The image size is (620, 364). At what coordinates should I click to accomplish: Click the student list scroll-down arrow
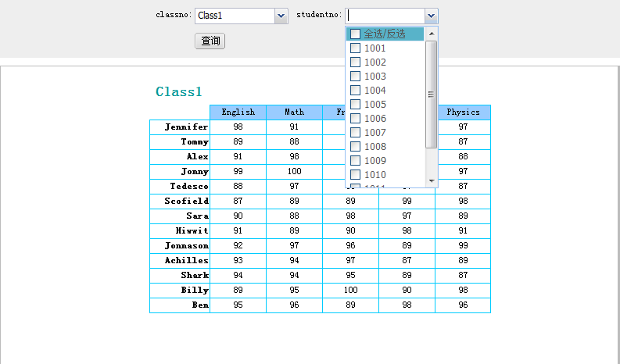431,181
